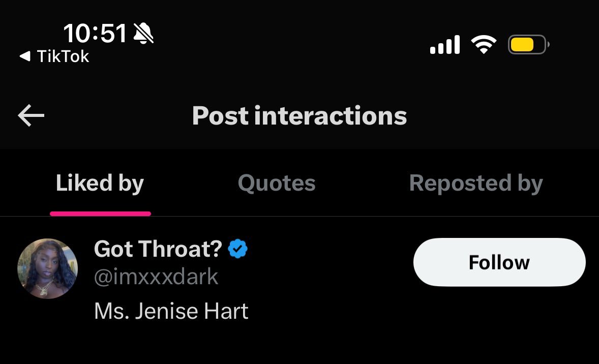Tap the small triangle before TikTok
This screenshot has width=599, height=364.
[25, 56]
